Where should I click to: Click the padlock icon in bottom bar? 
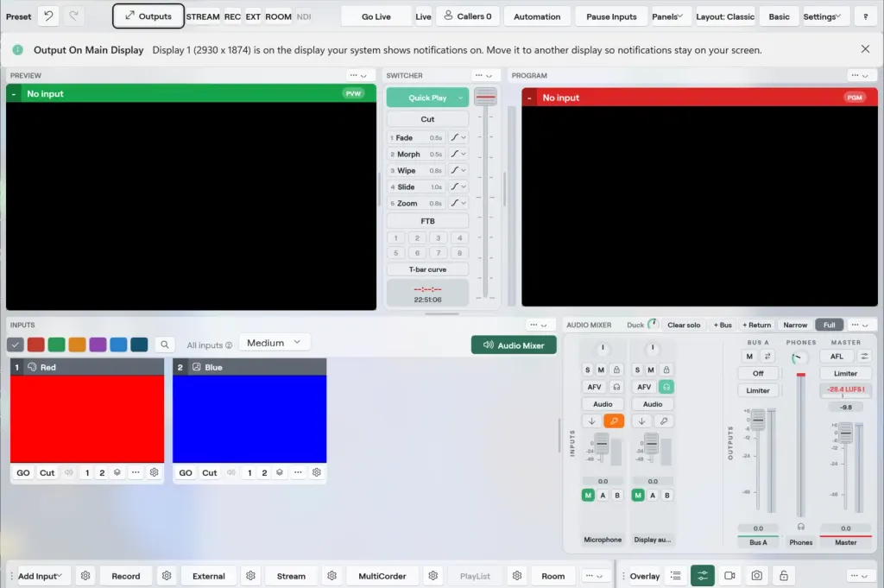[x=784, y=576]
